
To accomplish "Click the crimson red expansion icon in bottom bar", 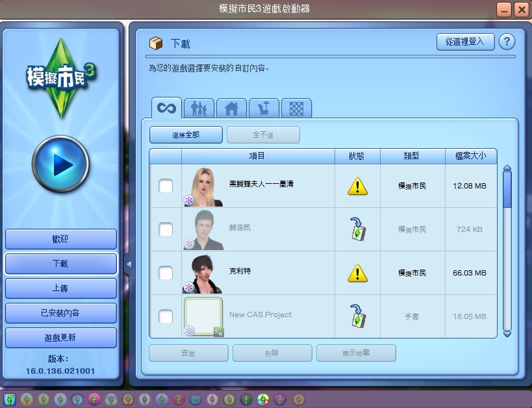I will (179, 400).
